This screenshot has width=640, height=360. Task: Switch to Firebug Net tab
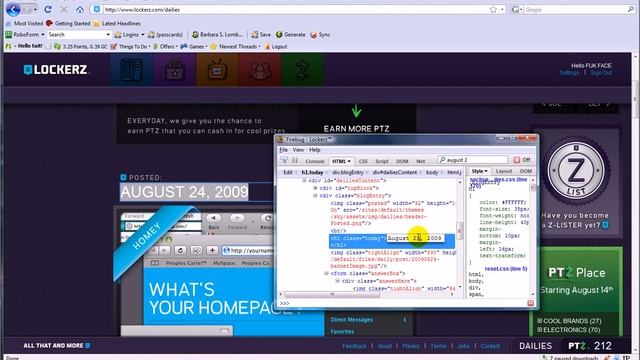point(420,161)
